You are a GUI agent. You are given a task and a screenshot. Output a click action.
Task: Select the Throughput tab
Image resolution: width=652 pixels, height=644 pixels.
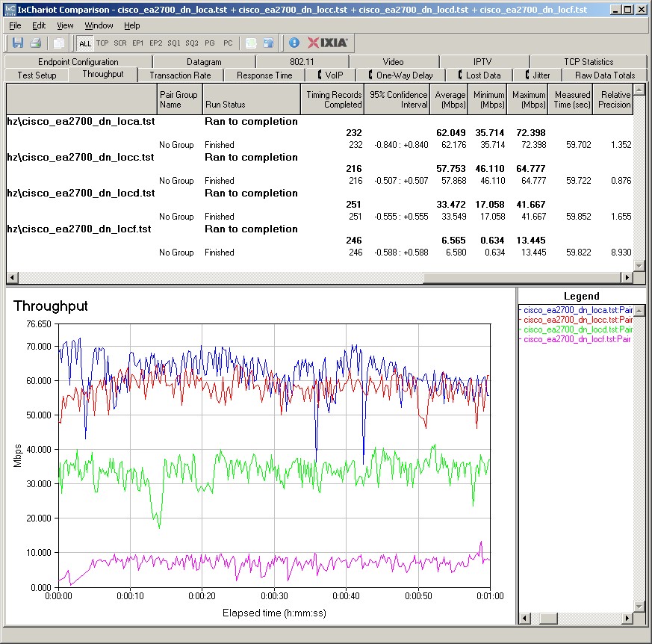(103, 74)
